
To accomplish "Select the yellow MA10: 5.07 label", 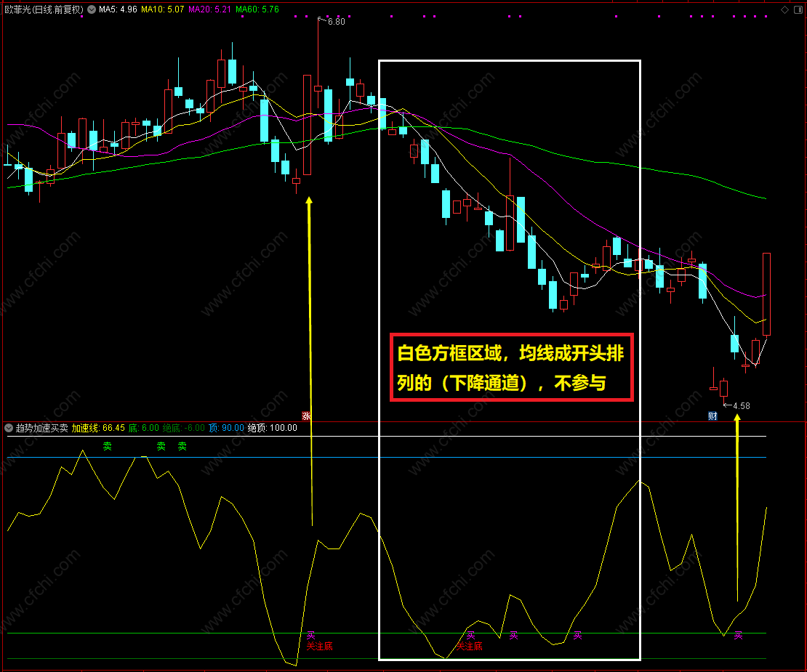I will (163, 9).
